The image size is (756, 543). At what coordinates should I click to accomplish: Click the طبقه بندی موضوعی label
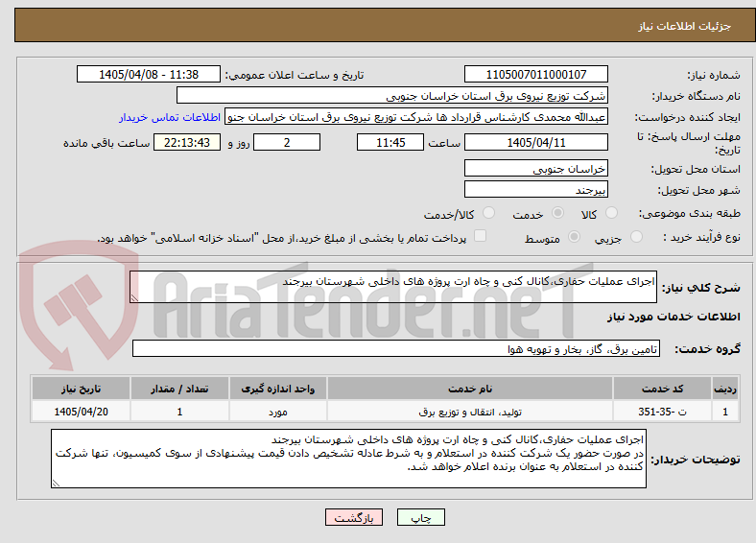(690, 213)
